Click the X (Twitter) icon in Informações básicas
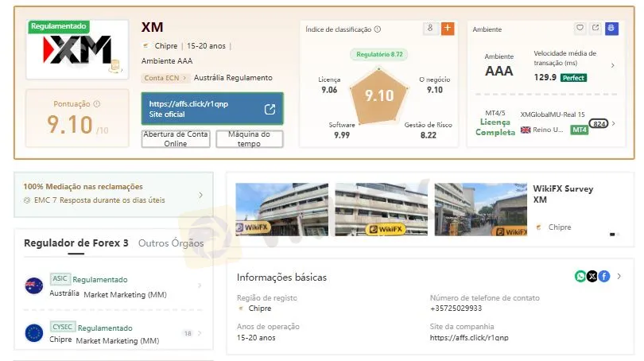Viewport: 644px width, 361px height. click(592, 276)
